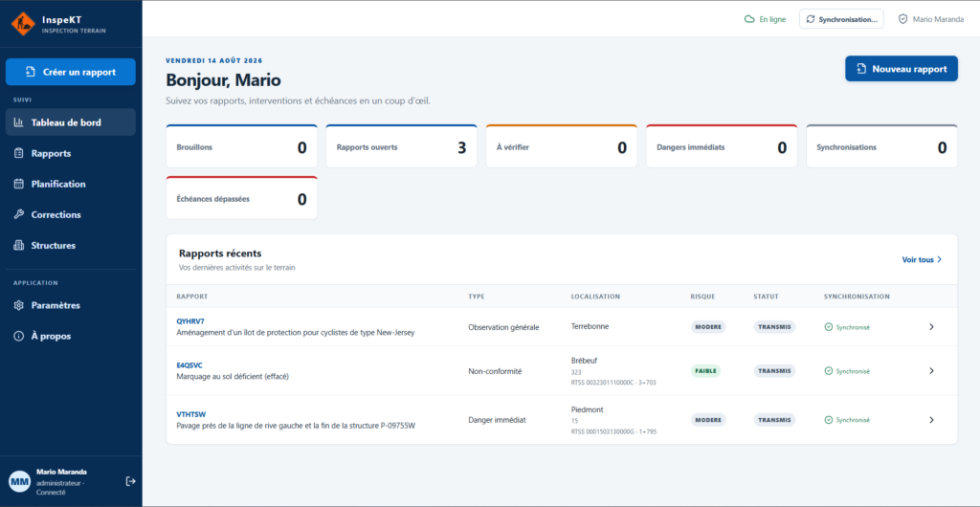Select the Synchronisations summary card
This screenshot has width=980, height=507.
coord(881,146)
